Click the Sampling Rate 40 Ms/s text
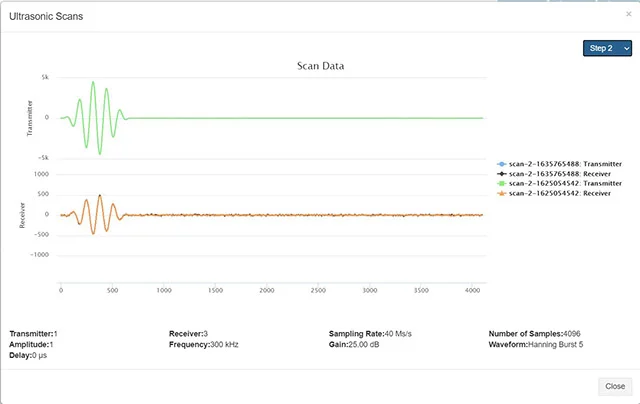This screenshot has height=404, width=640. 373,333
